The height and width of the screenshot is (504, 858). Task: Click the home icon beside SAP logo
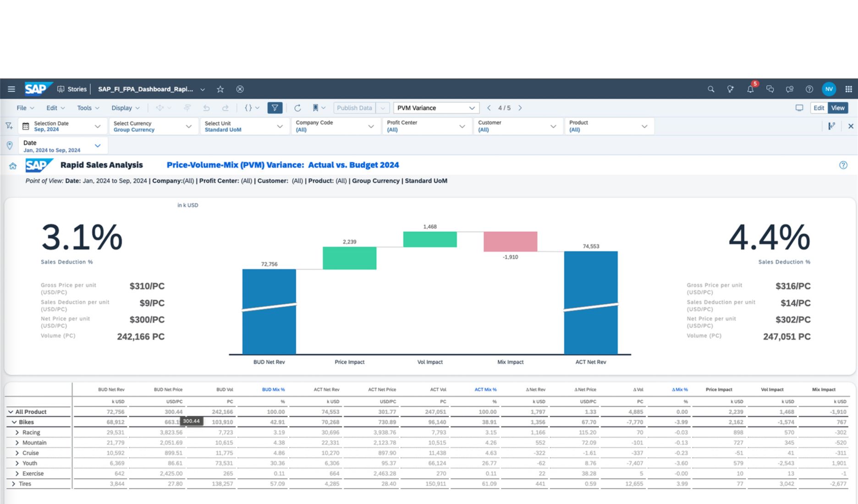(13, 166)
